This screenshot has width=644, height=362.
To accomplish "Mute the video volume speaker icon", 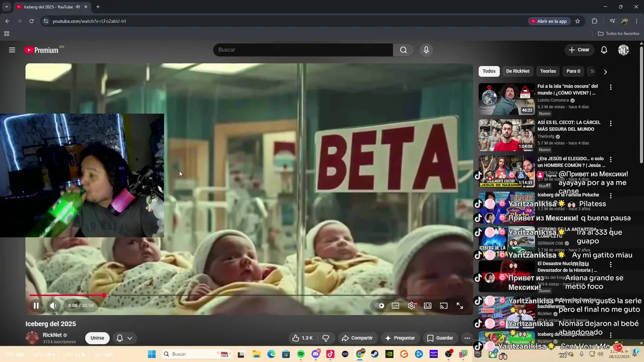I will tap(53, 306).
